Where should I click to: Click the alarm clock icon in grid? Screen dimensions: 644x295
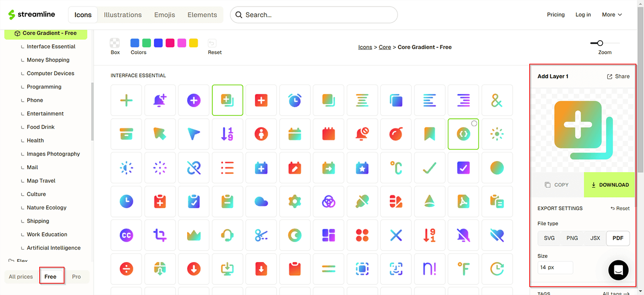pyautogui.click(x=295, y=101)
